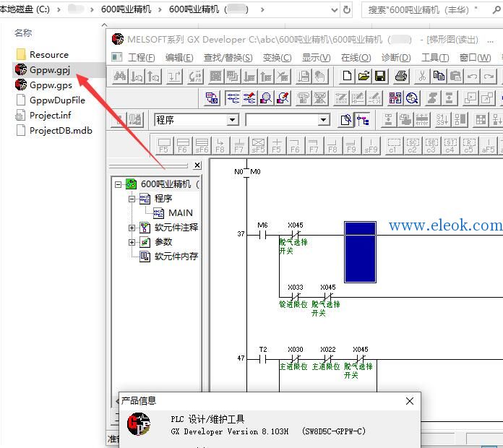The image size is (503, 448).
Task: Click the Save floppy disk icon
Action: click(x=380, y=77)
